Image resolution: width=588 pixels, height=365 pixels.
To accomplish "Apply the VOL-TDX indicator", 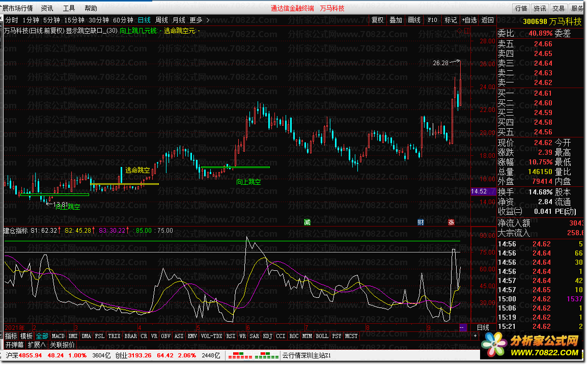I will click(211, 336).
